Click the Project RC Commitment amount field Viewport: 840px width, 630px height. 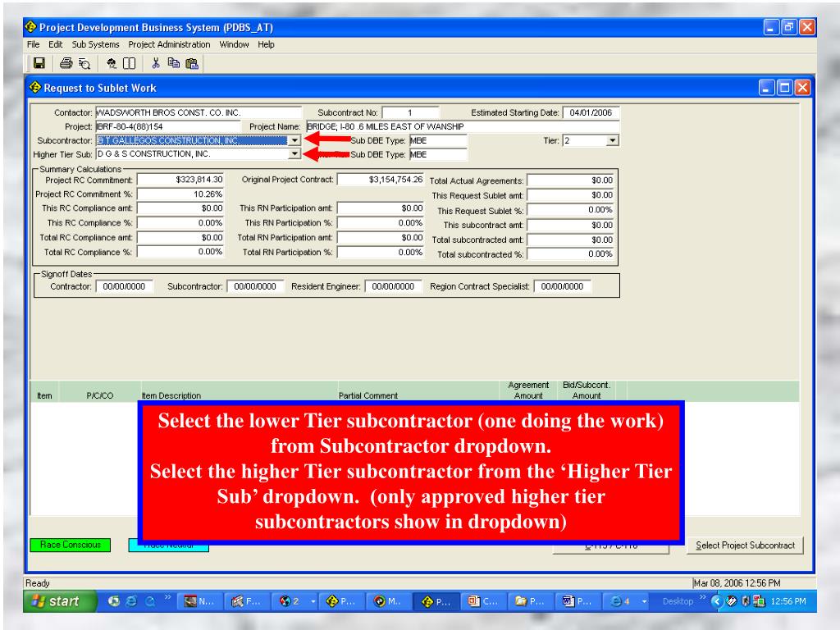tap(180, 180)
